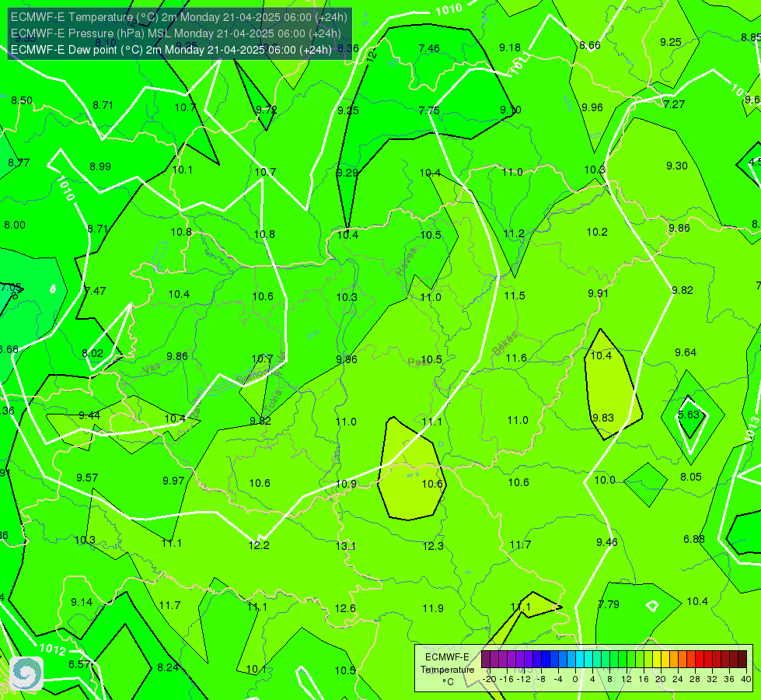Click the 13.1 temperature value

pyautogui.click(x=346, y=546)
